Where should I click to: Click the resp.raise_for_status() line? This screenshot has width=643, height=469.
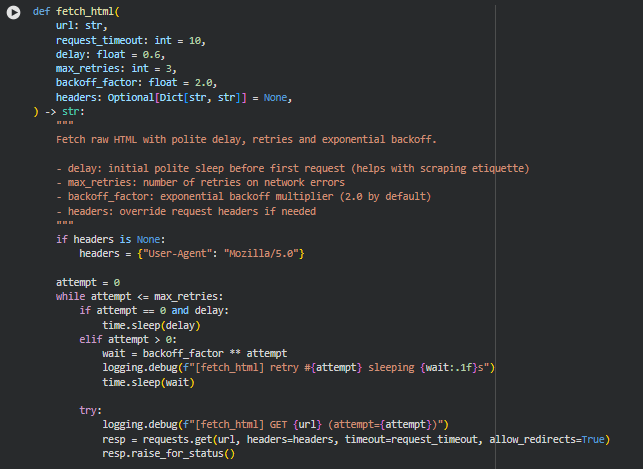click(168, 454)
